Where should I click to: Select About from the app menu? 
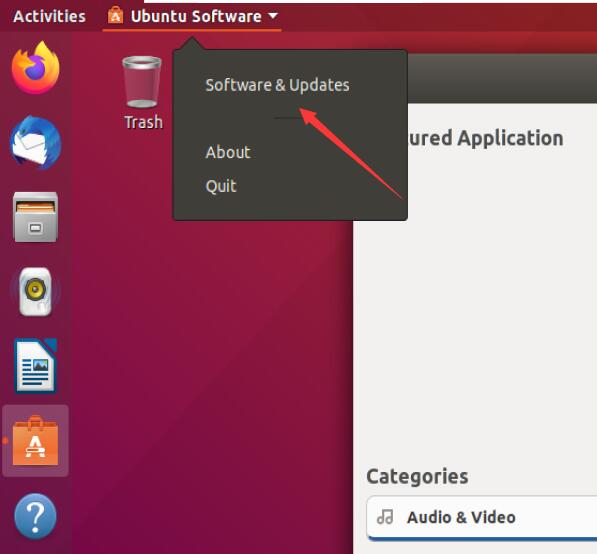[x=228, y=152]
